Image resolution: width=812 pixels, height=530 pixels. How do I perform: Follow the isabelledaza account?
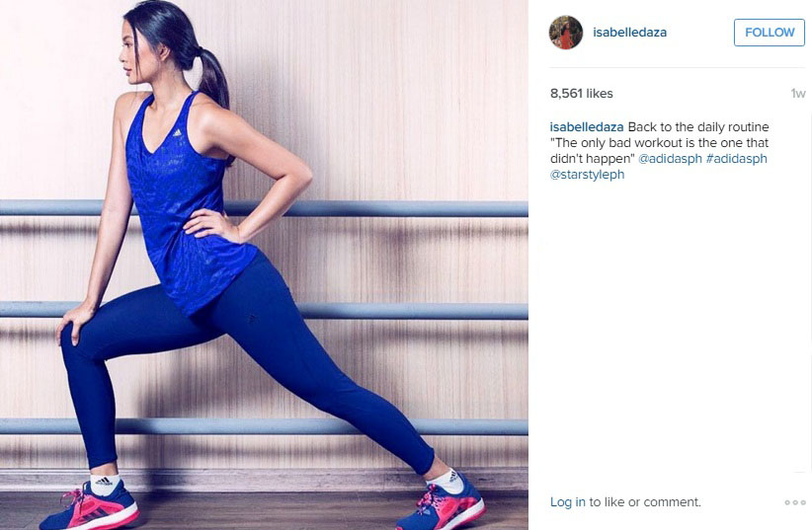tap(769, 33)
